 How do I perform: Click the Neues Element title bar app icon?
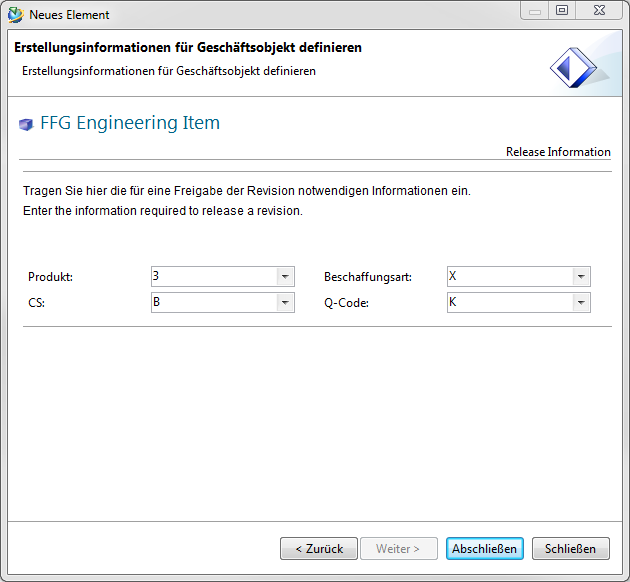[x=15, y=15]
